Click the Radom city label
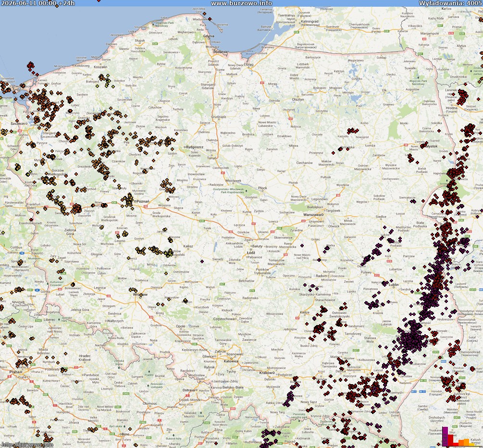The image size is (483, 448). pos(322,276)
